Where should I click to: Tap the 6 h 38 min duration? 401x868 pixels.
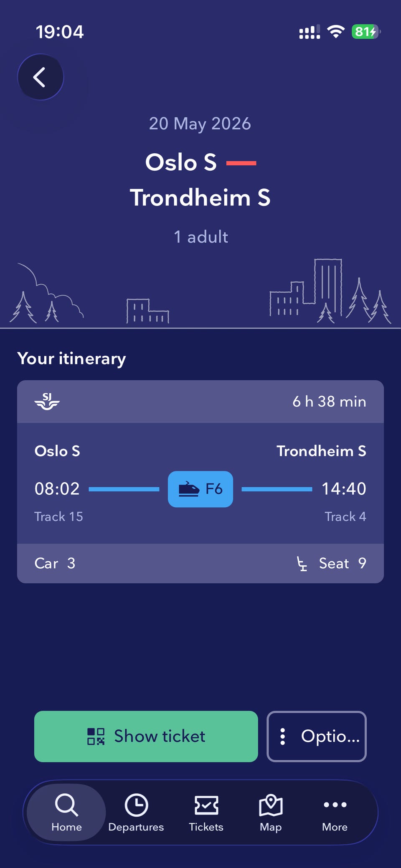click(329, 402)
